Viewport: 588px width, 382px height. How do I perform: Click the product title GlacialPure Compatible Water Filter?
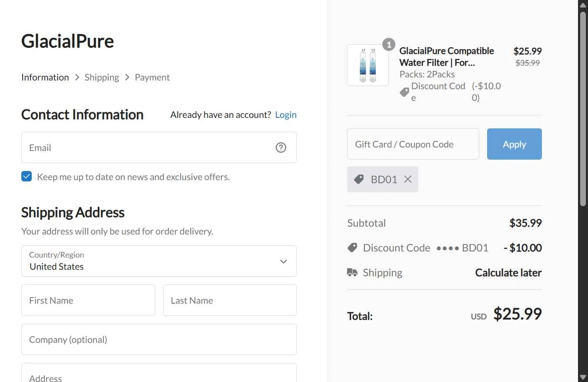(x=447, y=57)
